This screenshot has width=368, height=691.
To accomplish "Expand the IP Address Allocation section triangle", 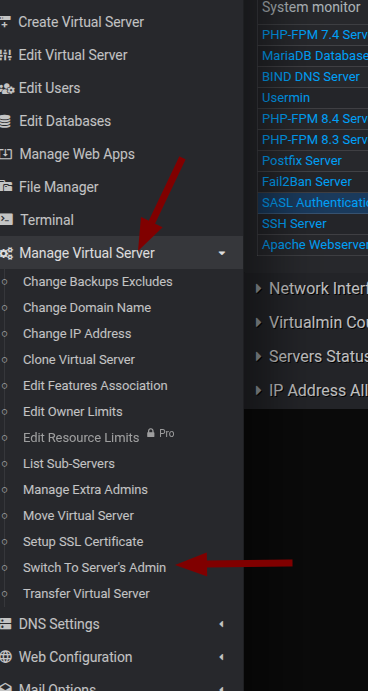I will tap(259, 390).
